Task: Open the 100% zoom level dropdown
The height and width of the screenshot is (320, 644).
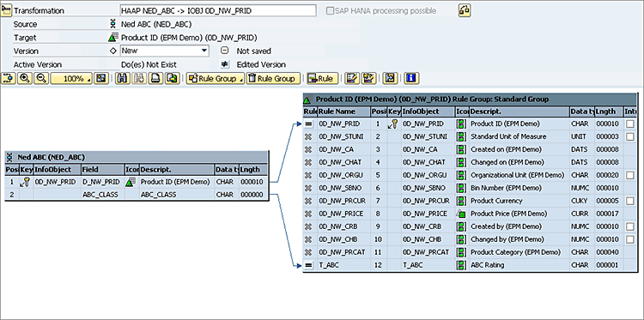Action: pyautogui.click(x=71, y=78)
